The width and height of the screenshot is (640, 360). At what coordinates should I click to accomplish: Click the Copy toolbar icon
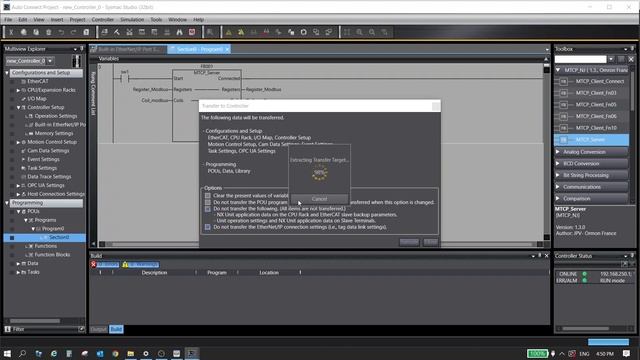click(x=24, y=32)
